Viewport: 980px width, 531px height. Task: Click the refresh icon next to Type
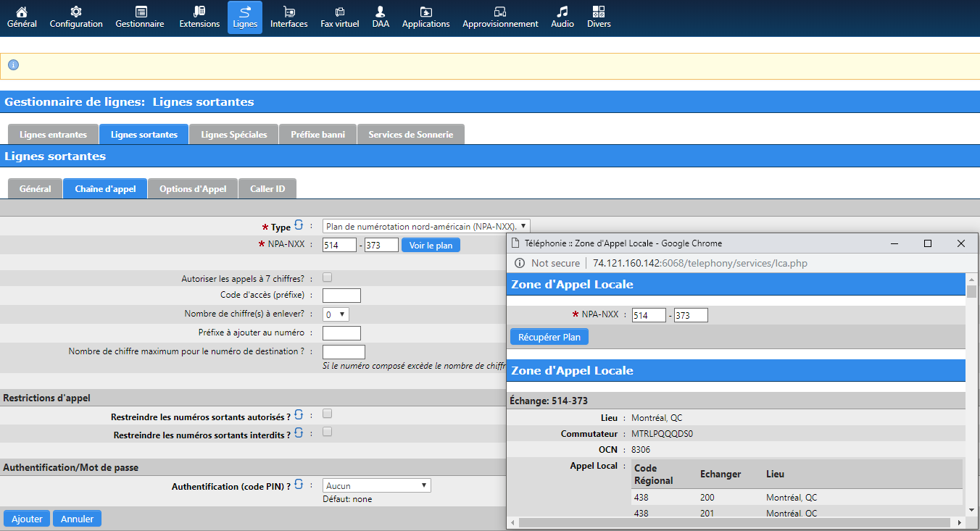point(299,225)
